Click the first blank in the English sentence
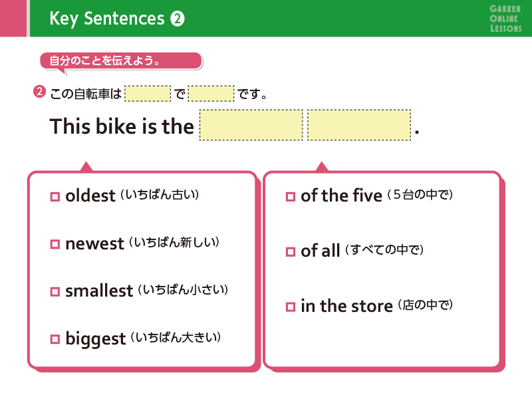Viewport: 532px width, 399px height. tap(251, 125)
